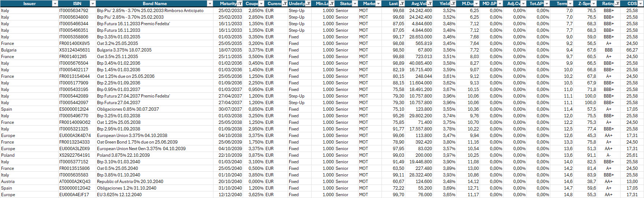The height and width of the screenshot is (198, 644).
Task: Expand the Coupon column dropdown arrow
Action: 261,4
